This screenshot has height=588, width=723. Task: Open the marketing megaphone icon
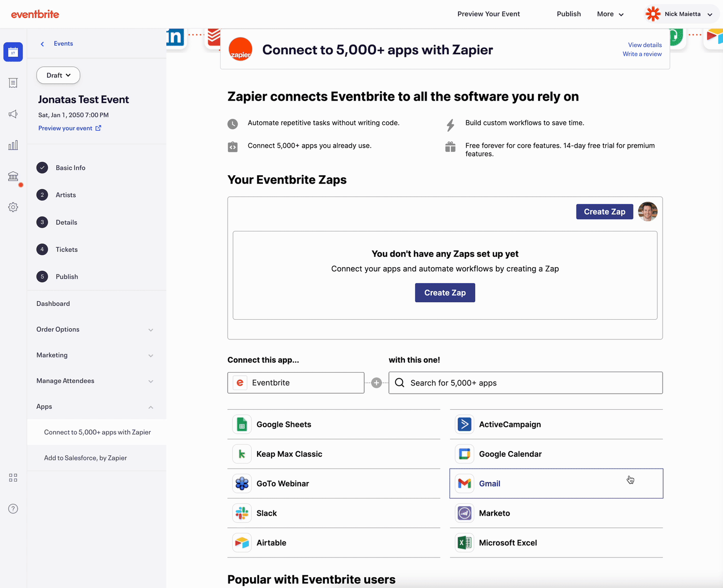tap(13, 114)
